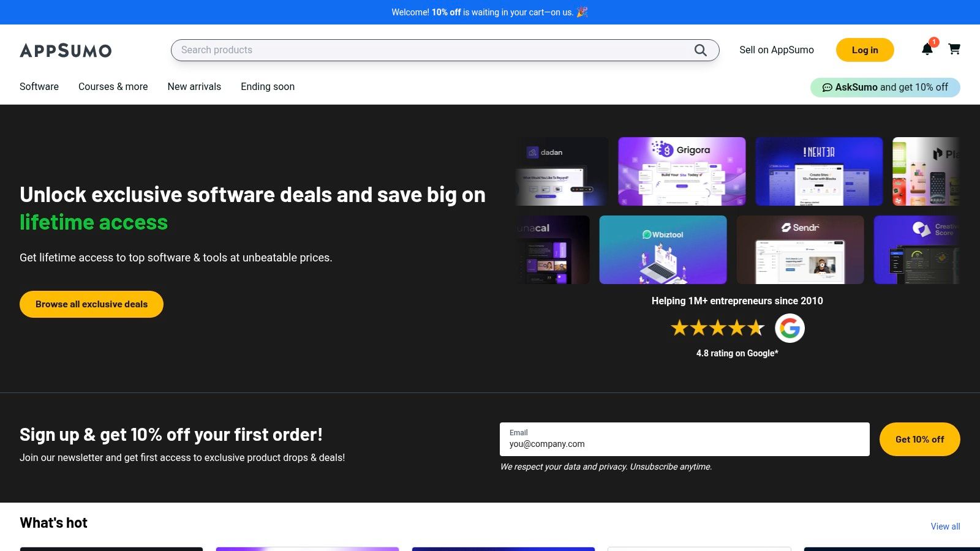Open the Sendr deal thumbnail
Image resolution: width=980 pixels, height=551 pixels.
tap(800, 250)
